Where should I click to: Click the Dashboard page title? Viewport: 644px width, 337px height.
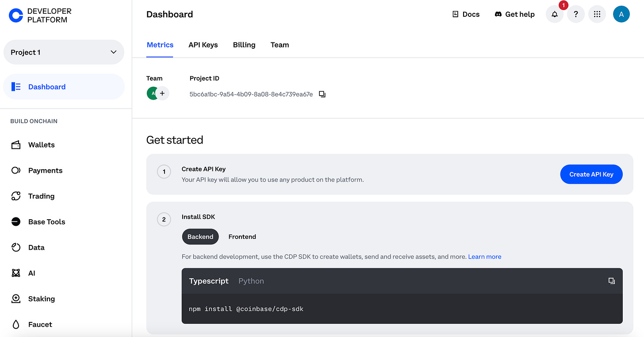point(170,14)
